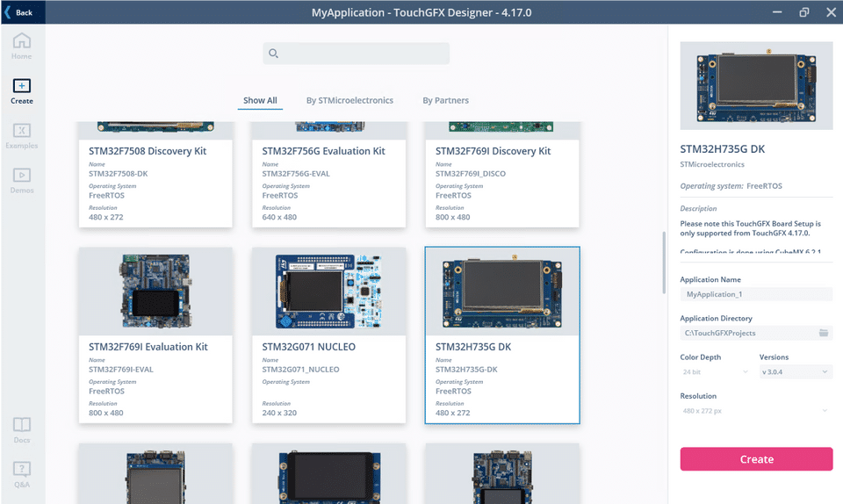This screenshot has height=504, width=843.
Task: Open the Resolution dropdown
Action: point(756,411)
